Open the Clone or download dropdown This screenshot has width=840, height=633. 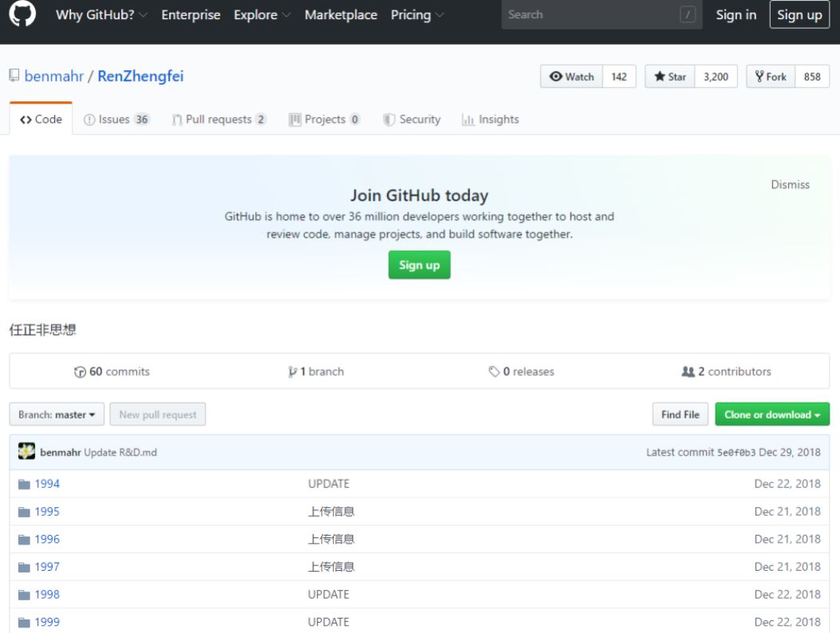coord(772,415)
